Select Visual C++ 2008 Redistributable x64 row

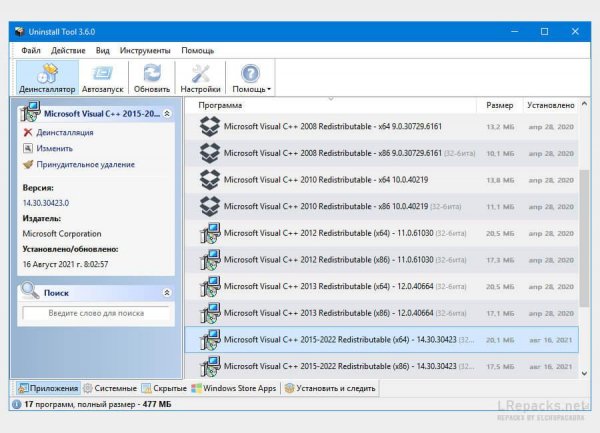(382, 127)
